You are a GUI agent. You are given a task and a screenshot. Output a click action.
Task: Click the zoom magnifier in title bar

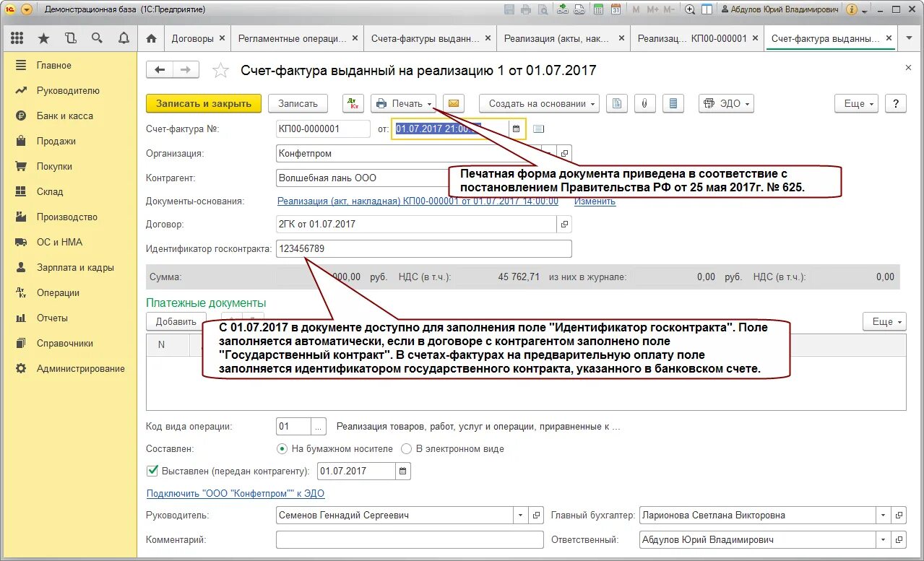click(x=689, y=9)
